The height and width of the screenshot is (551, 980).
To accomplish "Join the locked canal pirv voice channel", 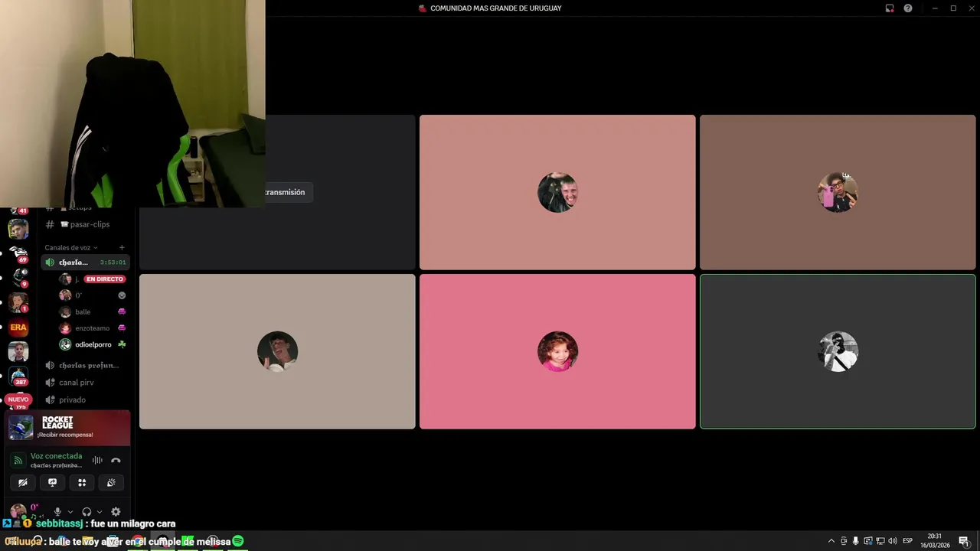I will click(86, 383).
